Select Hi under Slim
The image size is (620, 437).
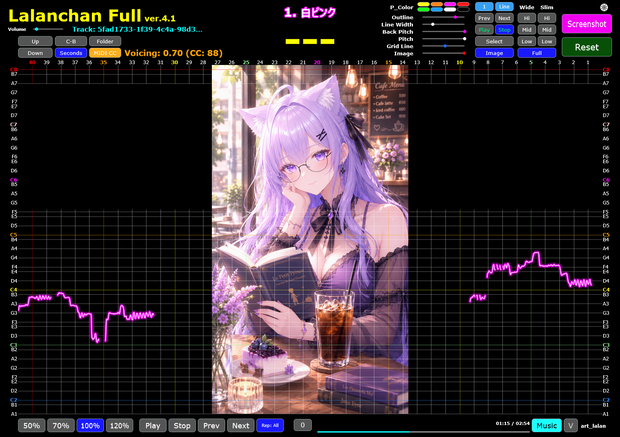[547, 18]
